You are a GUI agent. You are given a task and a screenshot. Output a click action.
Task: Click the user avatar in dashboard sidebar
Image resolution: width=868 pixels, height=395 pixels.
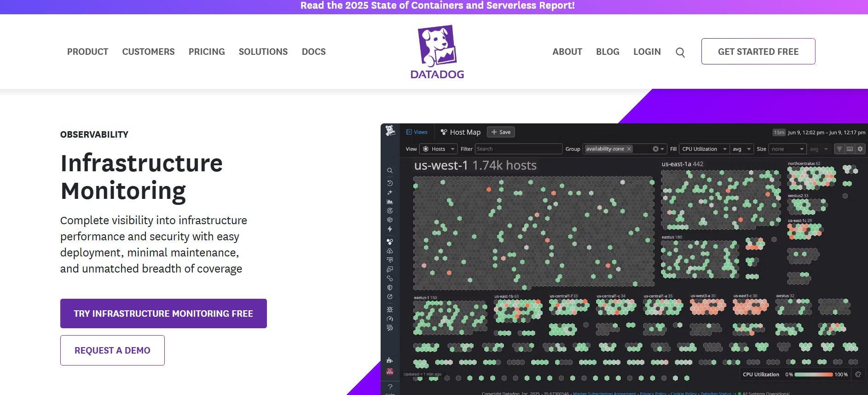(x=390, y=372)
